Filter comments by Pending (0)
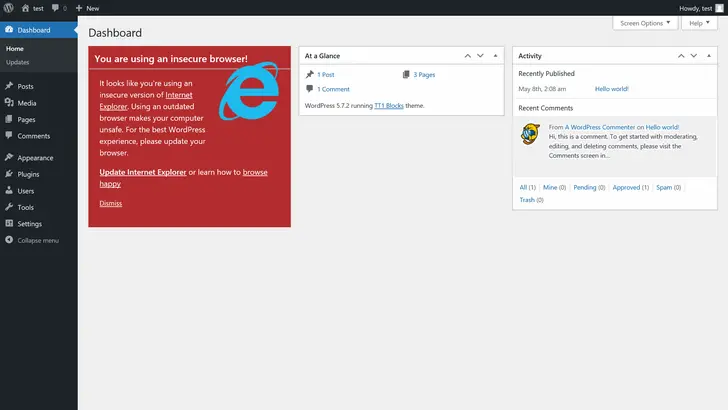 tap(589, 188)
